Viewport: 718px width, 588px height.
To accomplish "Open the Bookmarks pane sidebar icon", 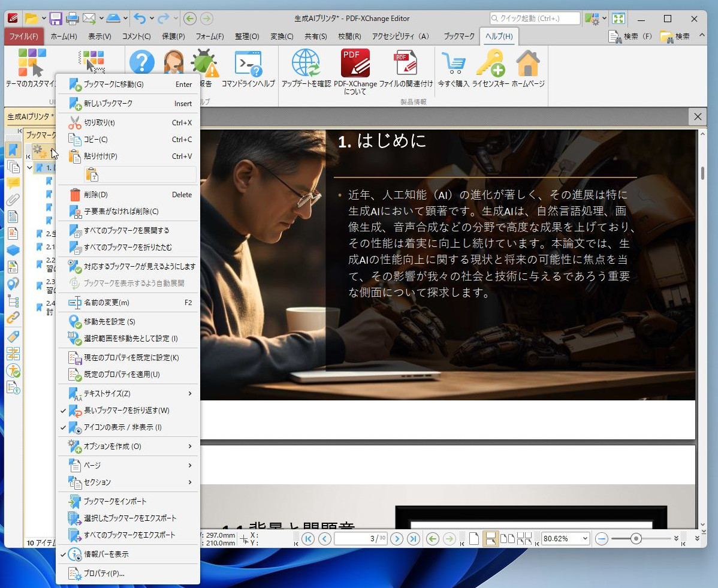I will coord(13,150).
